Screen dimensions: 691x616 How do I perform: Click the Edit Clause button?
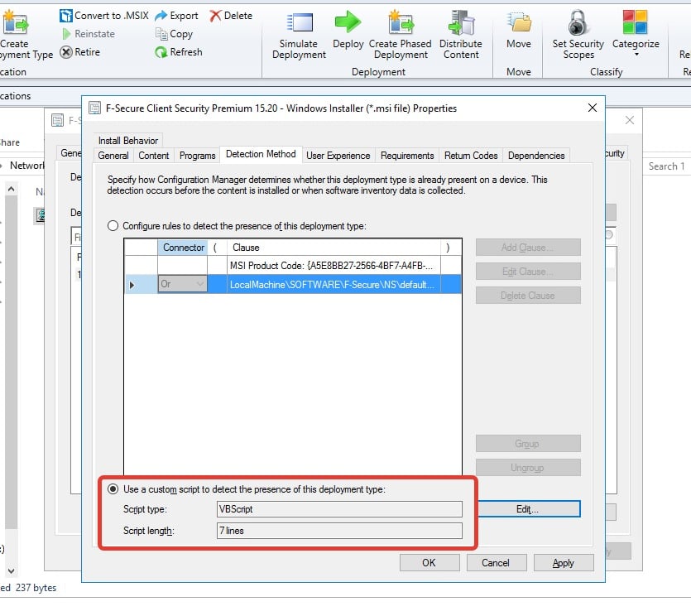click(528, 272)
